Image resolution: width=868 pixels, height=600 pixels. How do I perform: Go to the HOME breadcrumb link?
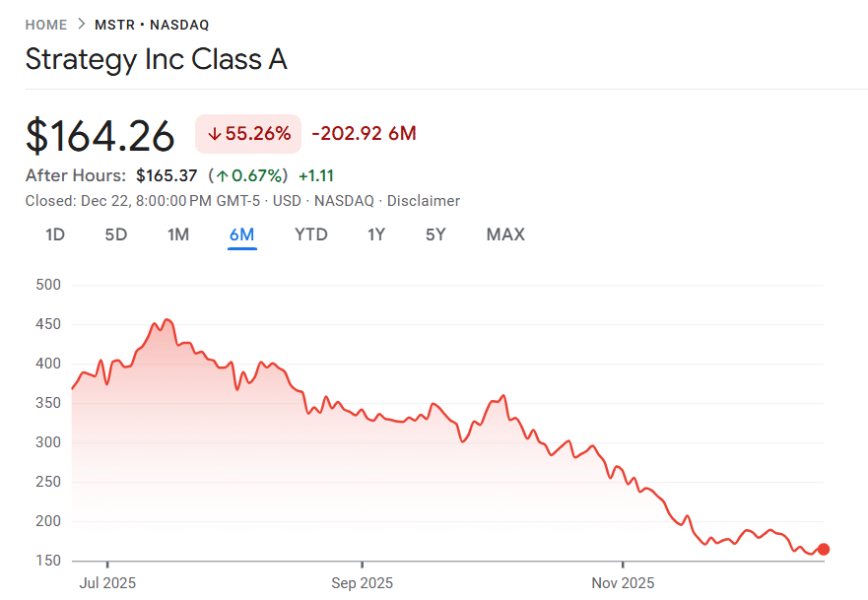click(45, 25)
